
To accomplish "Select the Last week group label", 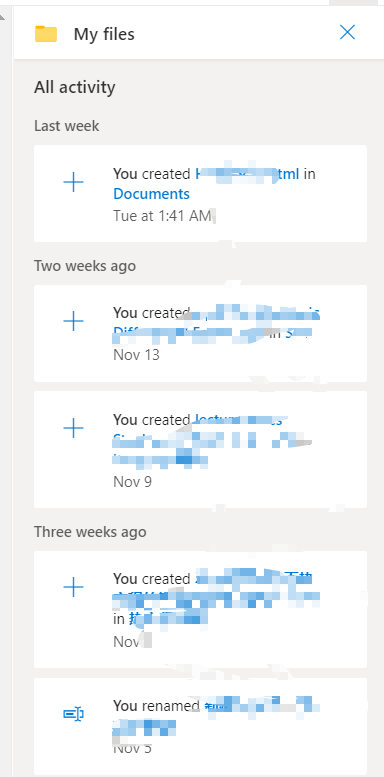I will (66, 126).
